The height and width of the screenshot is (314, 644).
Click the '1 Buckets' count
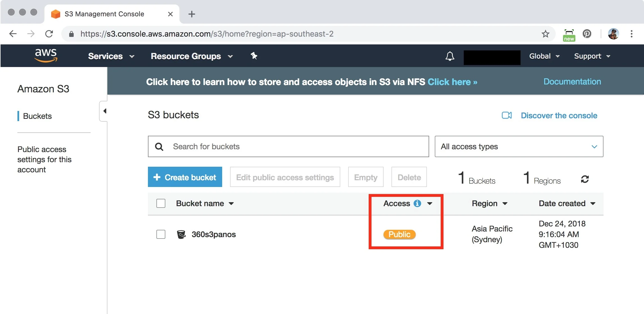point(477,178)
